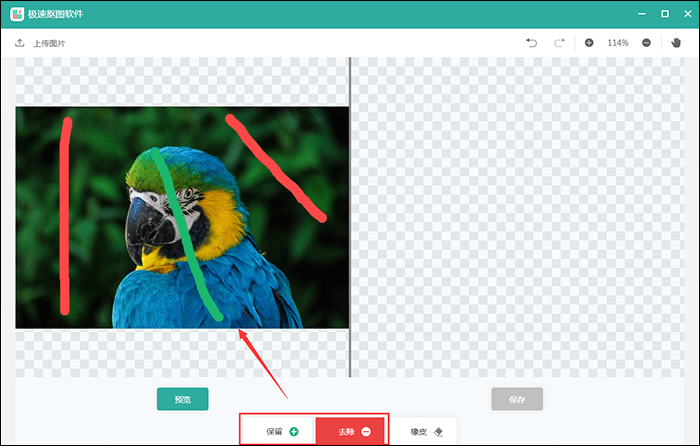Screen dimensions: 700x446
Task: Click the upload image icon
Action: 19,43
